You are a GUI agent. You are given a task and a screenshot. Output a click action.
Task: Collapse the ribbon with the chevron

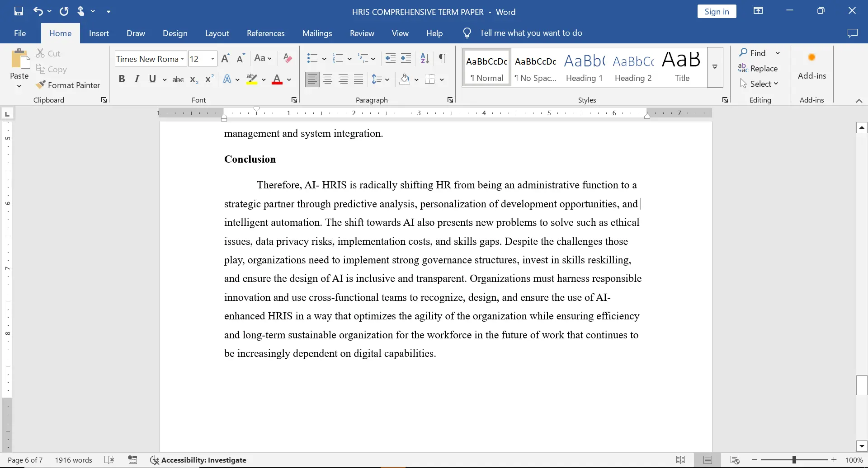[859, 100]
